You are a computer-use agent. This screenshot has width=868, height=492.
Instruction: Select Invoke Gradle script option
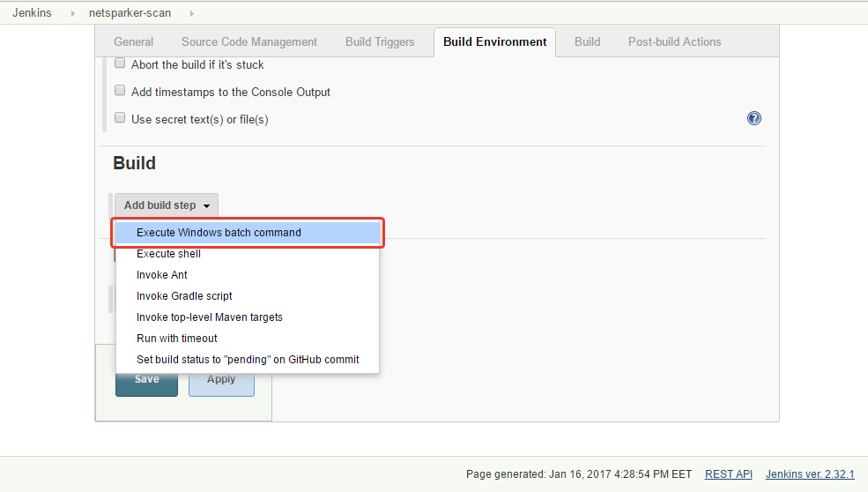click(184, 296)
